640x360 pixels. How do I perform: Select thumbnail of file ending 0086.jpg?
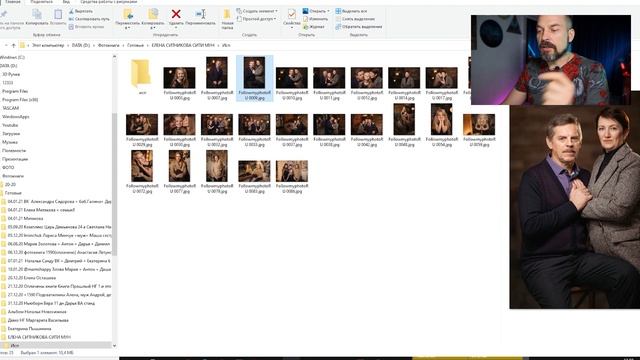coord(291,171)
